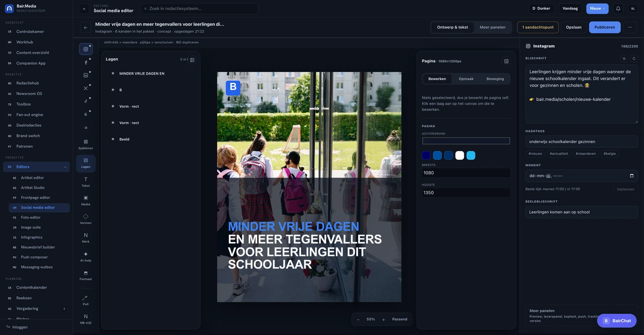
Task: Collapse the left sidebar
Action: pyautogui.click(x=84, y=9)
